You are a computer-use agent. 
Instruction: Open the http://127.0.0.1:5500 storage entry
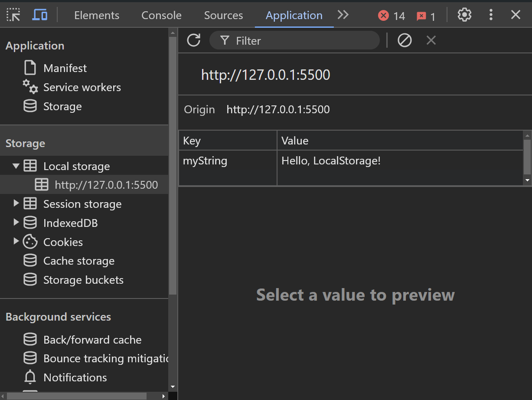(x=106, y=184)
